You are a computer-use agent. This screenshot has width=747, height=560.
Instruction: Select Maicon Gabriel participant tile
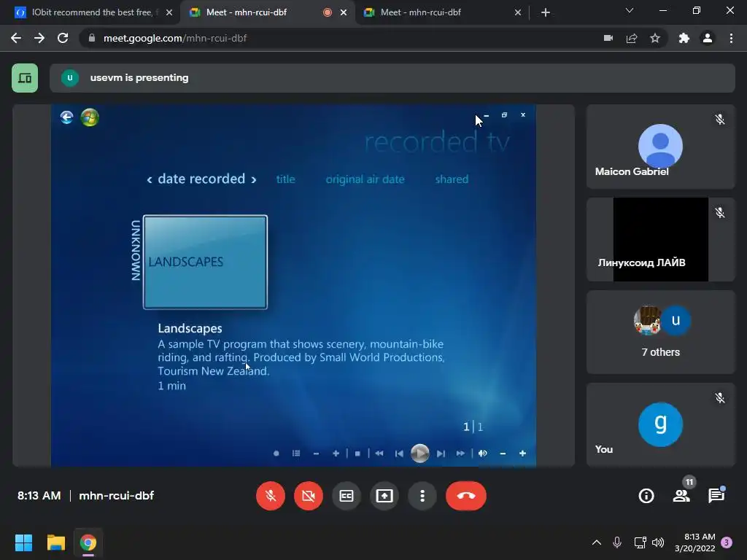pyautogui.click(x=661, y=147)
